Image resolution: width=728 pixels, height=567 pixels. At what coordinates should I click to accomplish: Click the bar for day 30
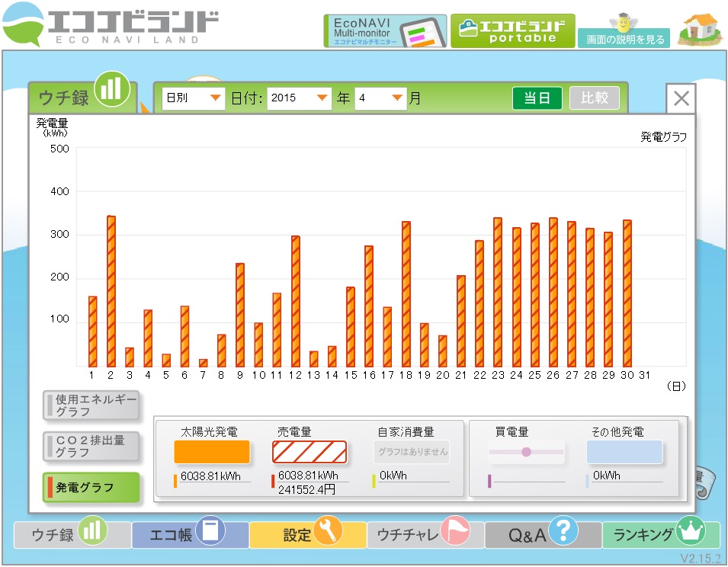627,293
